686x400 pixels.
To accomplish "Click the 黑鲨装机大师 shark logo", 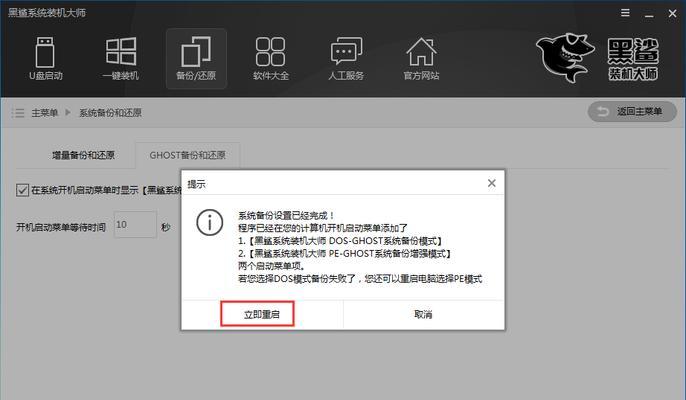I will 598,58.
